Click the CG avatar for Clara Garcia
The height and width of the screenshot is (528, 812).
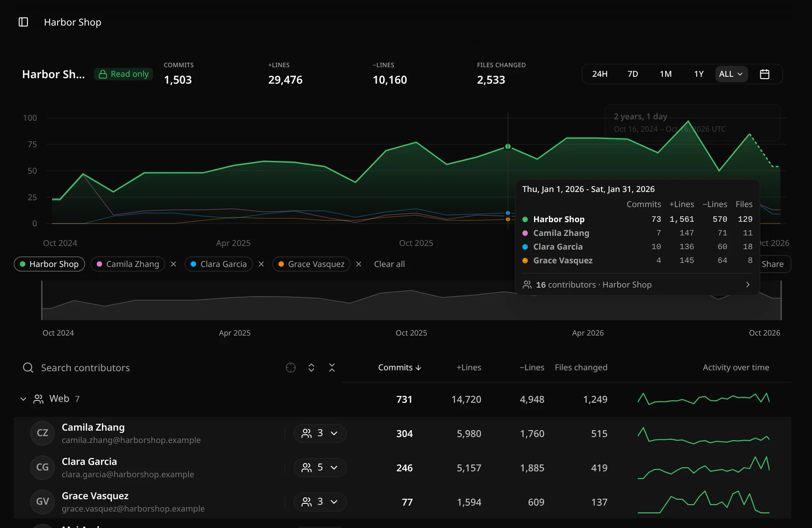(x=43, y=468)
